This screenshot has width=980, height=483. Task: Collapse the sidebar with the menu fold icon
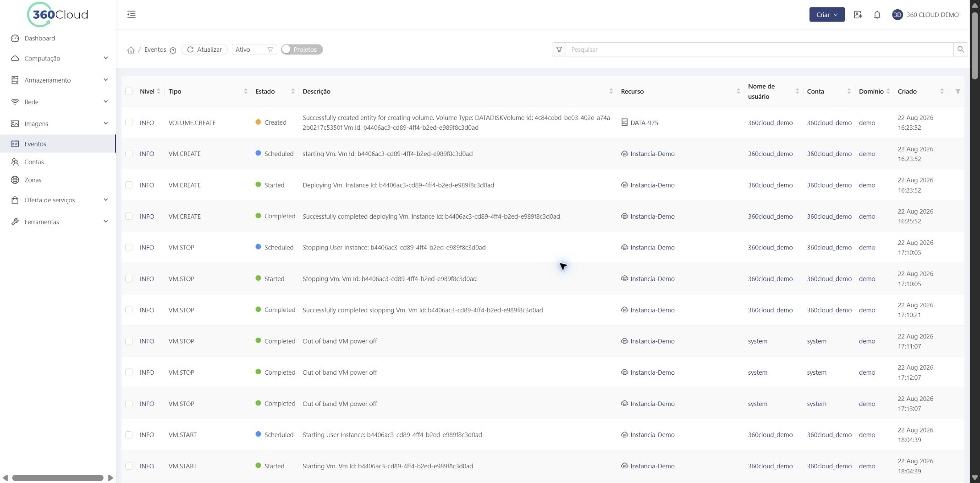(x=132, y=15)
